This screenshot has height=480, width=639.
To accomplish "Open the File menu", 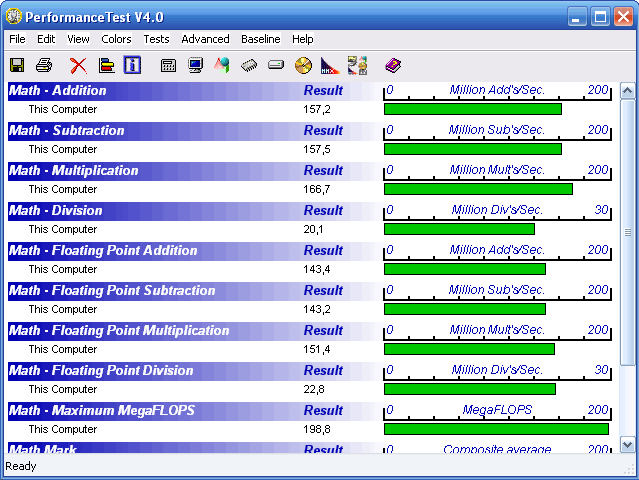I will (17, 39).
